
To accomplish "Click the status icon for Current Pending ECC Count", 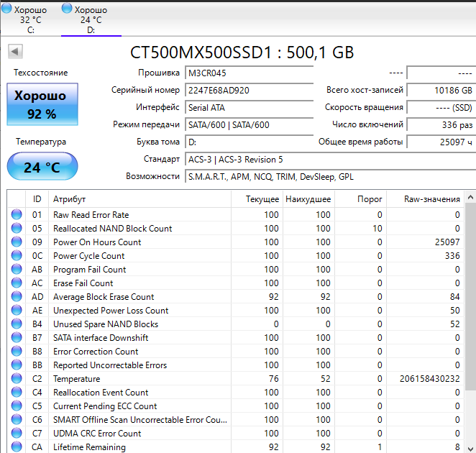I will [x=17, y=406].
